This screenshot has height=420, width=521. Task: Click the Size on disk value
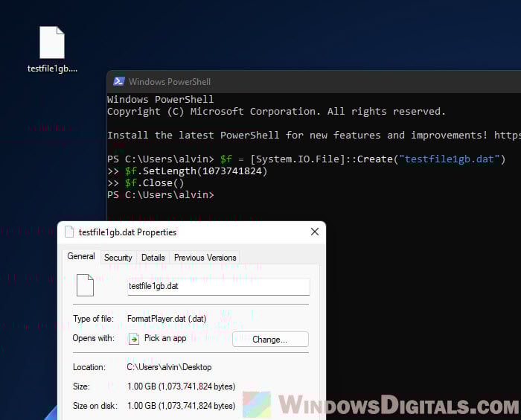pyautogui.click(x=182, y=406)
